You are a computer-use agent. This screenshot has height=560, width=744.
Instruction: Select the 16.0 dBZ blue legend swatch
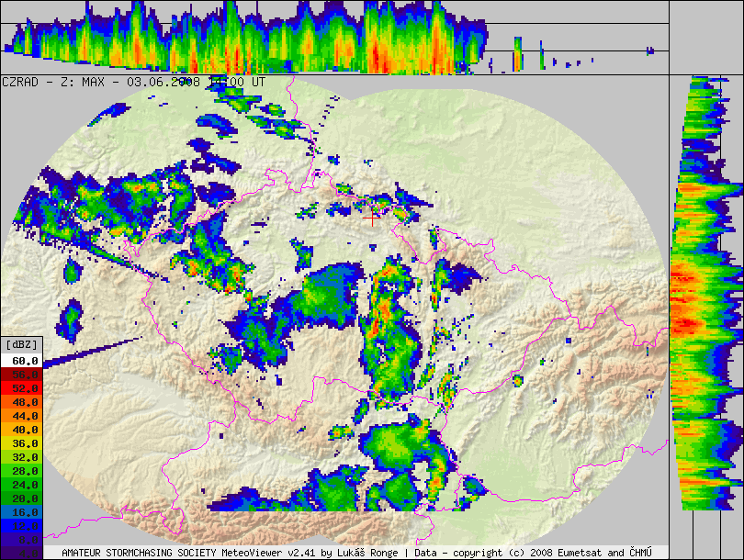[21, 511]
